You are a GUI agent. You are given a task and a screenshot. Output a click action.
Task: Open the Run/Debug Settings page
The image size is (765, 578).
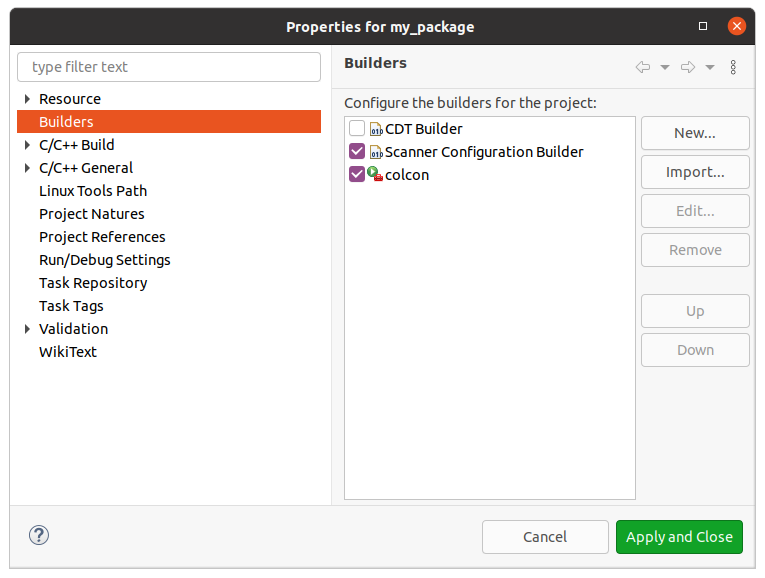tap(105, 260)
